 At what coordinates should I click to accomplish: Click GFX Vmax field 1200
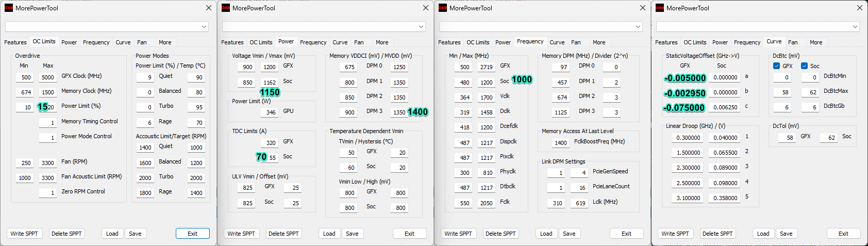point(270,67)
